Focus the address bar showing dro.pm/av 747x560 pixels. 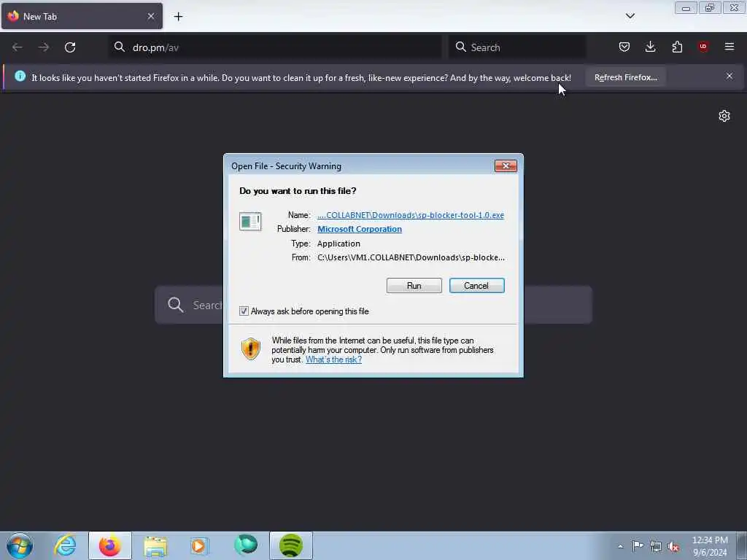tap(275, 47)
